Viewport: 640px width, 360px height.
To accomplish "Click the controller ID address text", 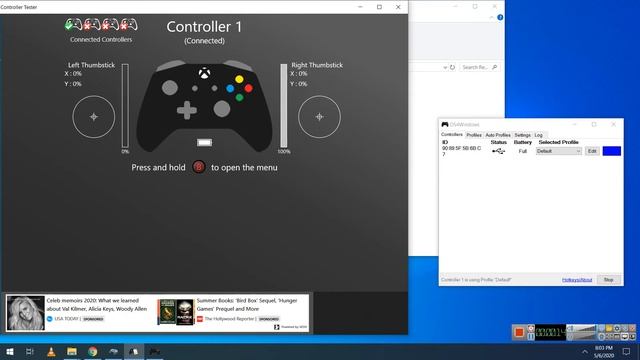I will click(x=462, y=151).
